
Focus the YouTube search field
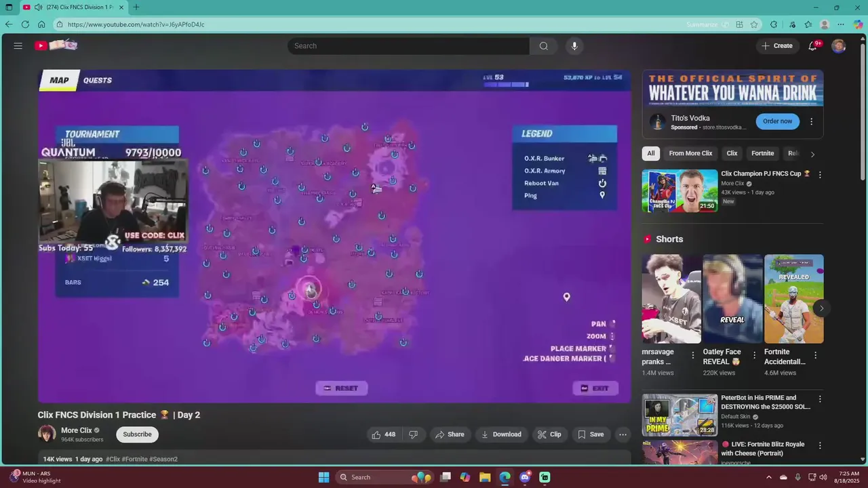pos(408,46)
